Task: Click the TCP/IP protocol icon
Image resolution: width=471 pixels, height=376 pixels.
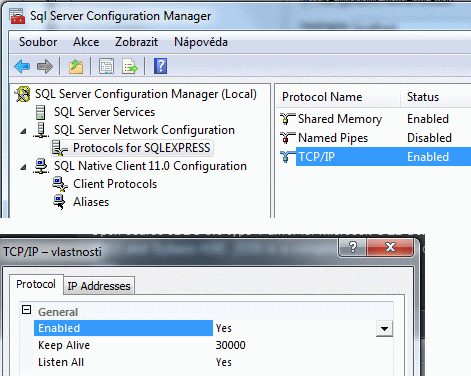Action: click(x=287, y=157)
